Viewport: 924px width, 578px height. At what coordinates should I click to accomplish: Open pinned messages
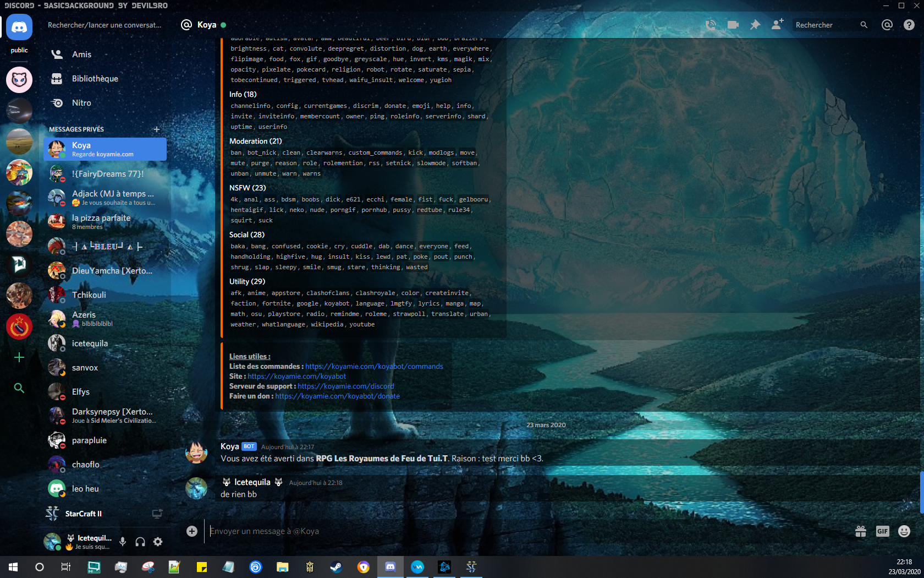755,25
